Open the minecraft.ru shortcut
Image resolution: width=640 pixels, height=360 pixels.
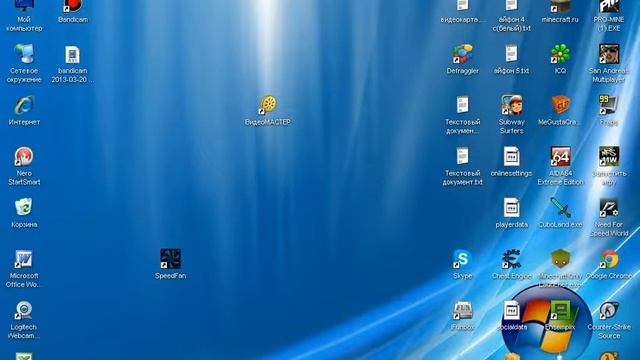point(560,6)
